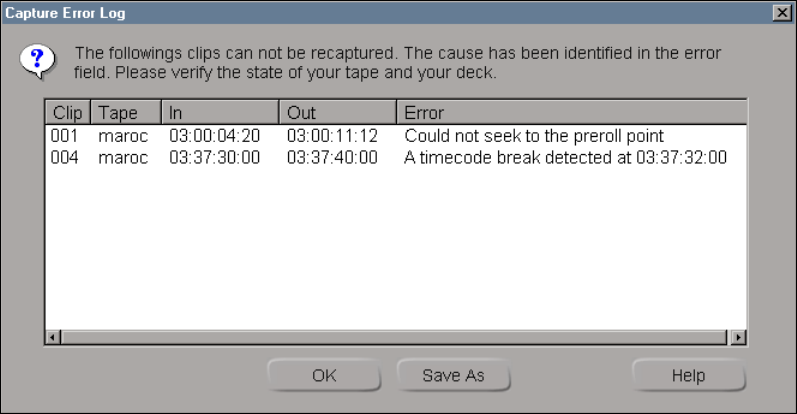Click the Error column header
Viewport: 797px width, 414px height.
[571, 113]
